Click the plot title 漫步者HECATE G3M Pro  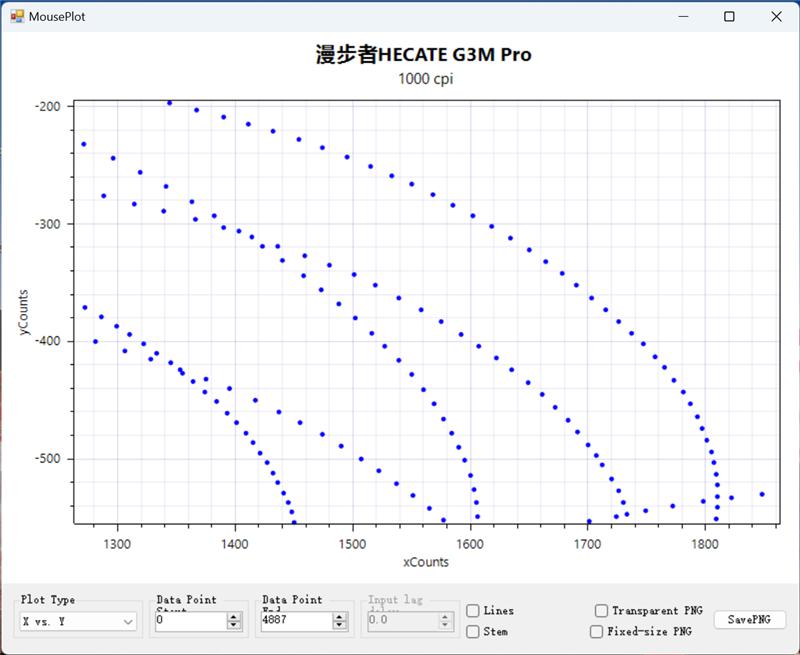tap(424, 55)
